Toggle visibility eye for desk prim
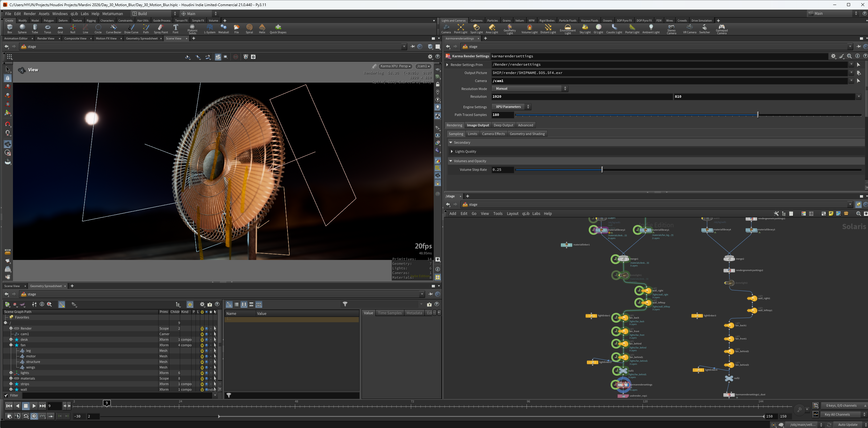The height and width of the screenshot is (428, 868). [x=207, y=340]
